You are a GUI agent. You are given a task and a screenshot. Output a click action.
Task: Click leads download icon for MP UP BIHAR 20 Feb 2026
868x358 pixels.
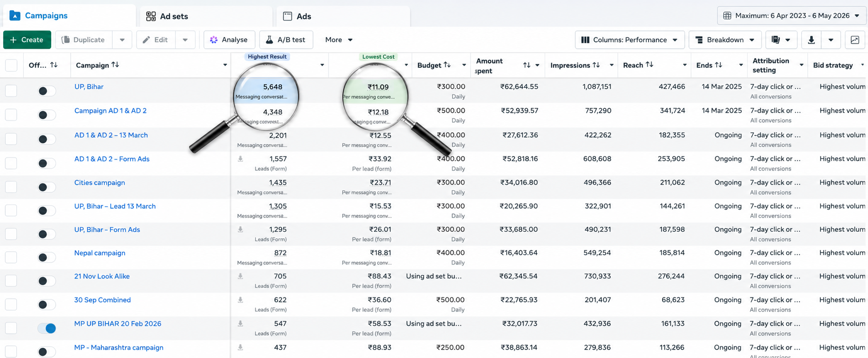point(240,324)
